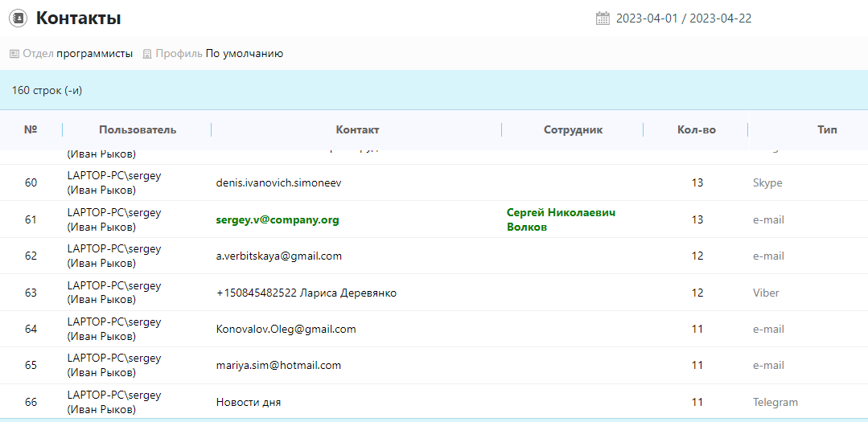Click employee Сергей Николаевич Волков
Viewport: 868px width, 422px height.
pos(561,219)
